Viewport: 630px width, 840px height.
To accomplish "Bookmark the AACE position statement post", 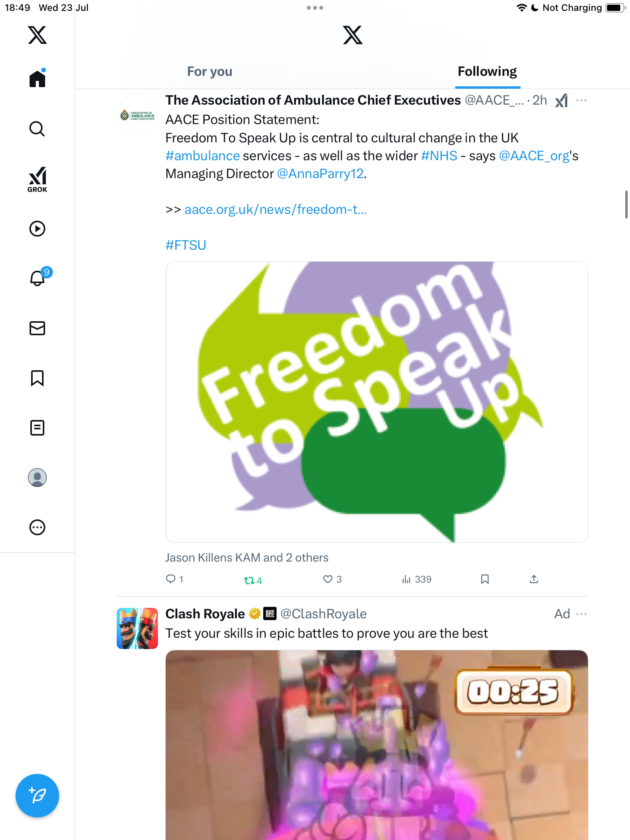I will pyautogui.click(x=485, y=579).
